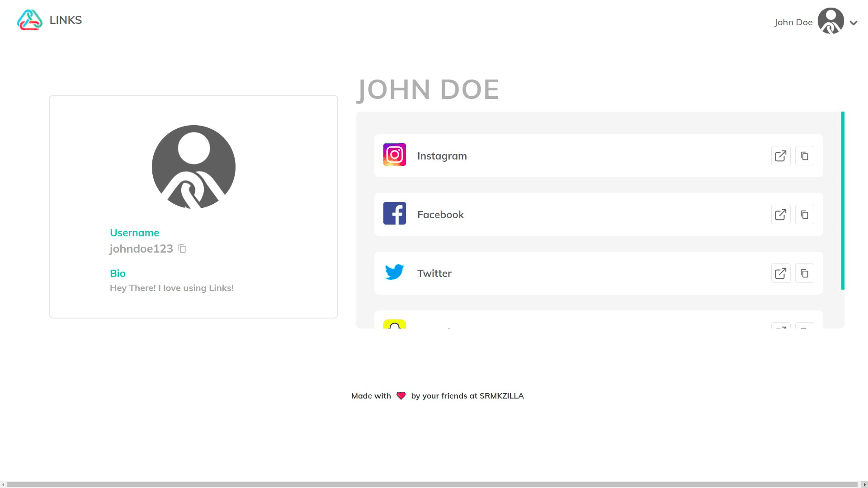Open Instagram link in new tab
The height and width of the screenshot is (488, 868).
pyautogui.click(x=780, y=156)
